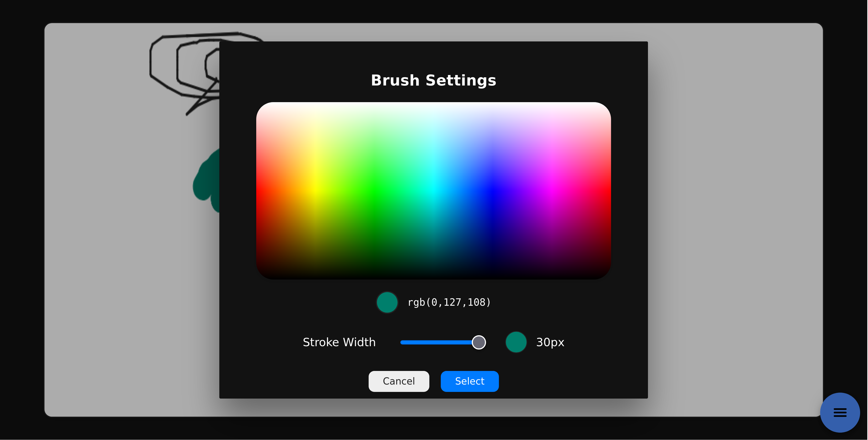Open the hamburger menu button
The image size is (868, 440).
coord(840,412)
